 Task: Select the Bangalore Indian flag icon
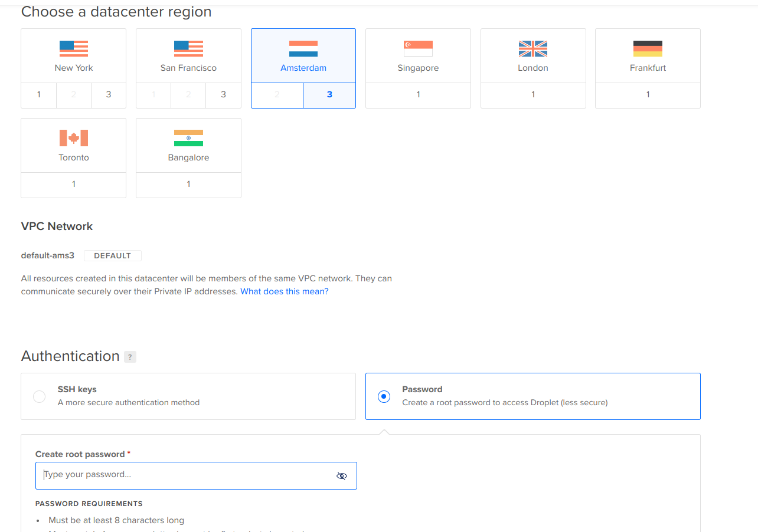188,138
